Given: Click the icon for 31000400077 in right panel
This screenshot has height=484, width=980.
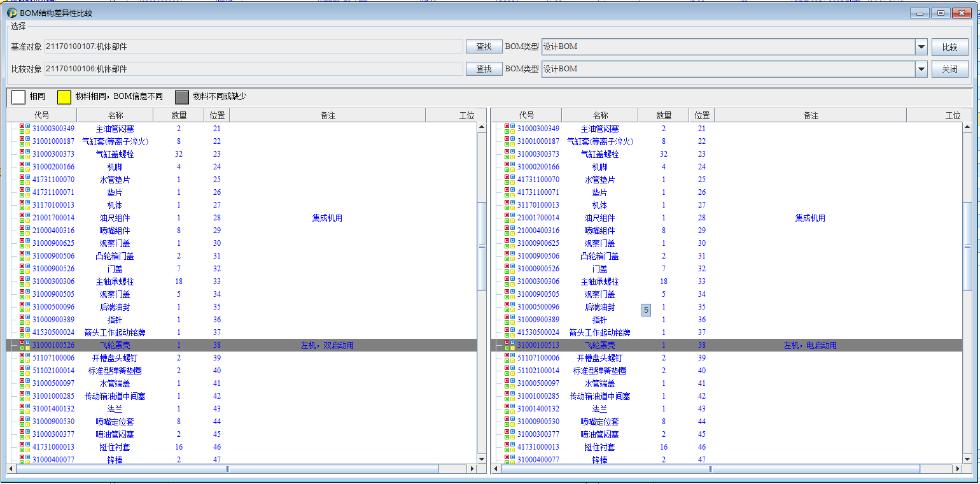Looking at the screenshot, I should point(510,459).
